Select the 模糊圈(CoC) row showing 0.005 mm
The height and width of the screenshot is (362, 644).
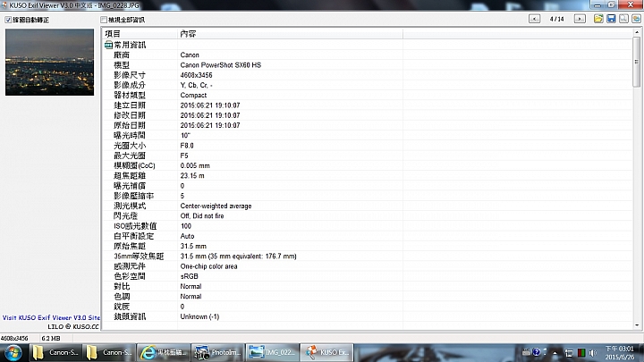[368, 165]
